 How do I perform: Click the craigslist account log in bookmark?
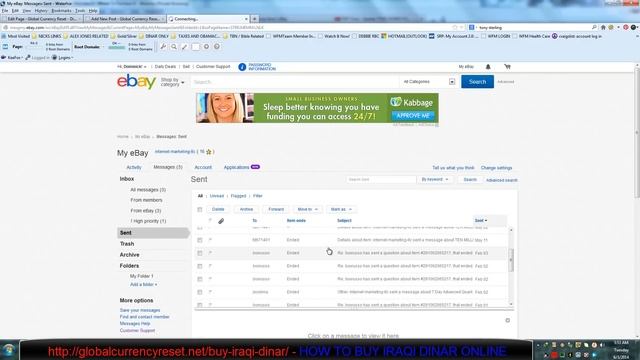click(576, 36)
